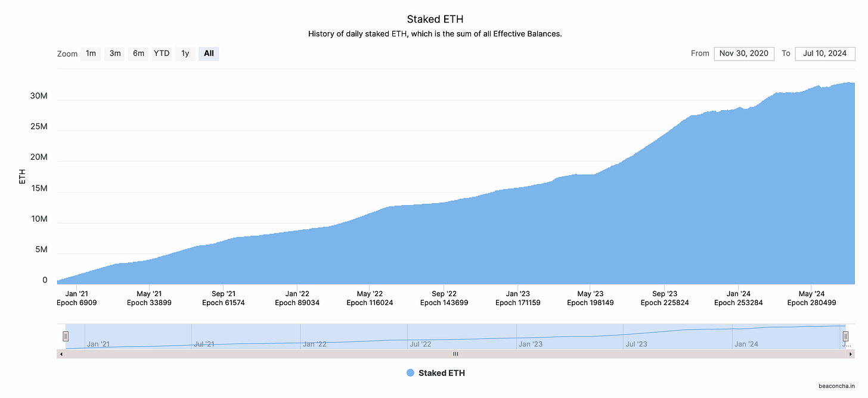This screenshot has height=398, width=868.
Task: Click the blue Staked ETH legend dot
Action: (410, 373)
